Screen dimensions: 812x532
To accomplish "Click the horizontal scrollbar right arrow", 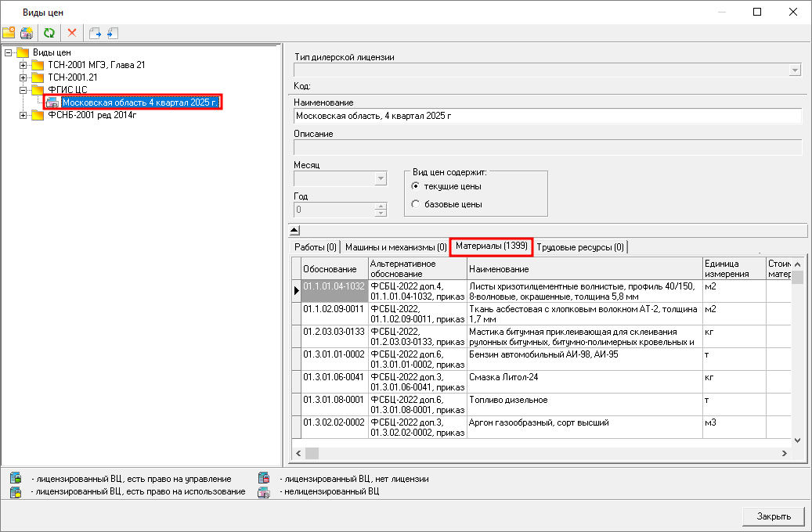I will [783, 453].
